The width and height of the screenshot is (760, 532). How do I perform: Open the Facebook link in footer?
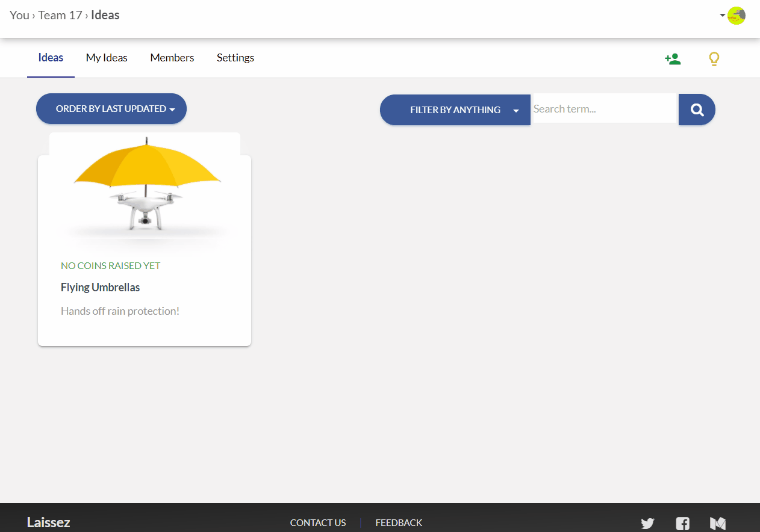click(682, 524)
